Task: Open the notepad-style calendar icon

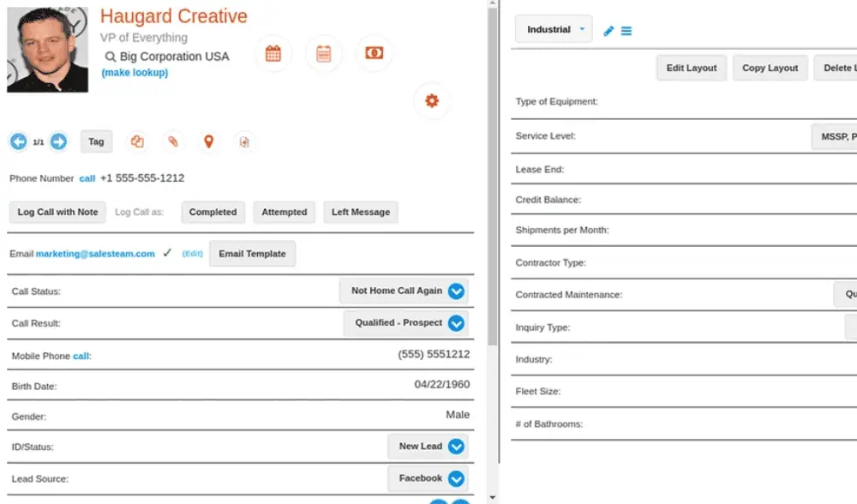Action: point(324,53)
